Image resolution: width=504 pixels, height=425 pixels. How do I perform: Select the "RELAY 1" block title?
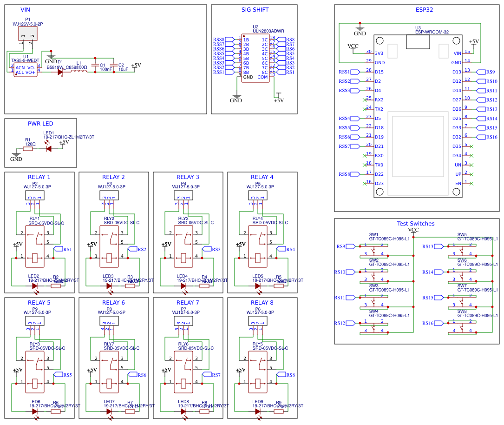coord(39,177)
